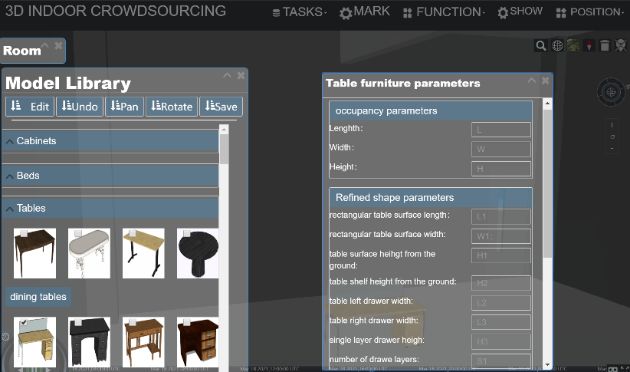Click the Undo button
The height and width of the screenshot is (372, 630).
point(80,106)
